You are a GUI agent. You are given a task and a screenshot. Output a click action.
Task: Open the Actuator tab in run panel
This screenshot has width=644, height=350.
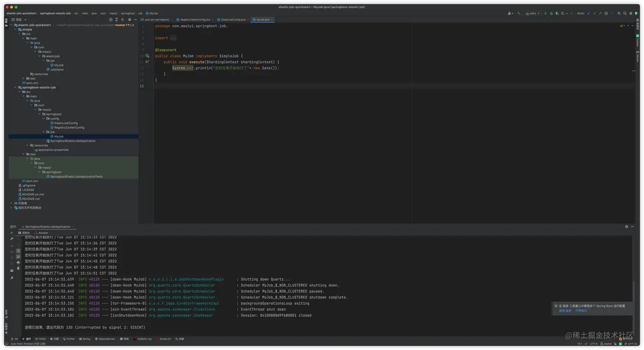click(x=42, y=233)
